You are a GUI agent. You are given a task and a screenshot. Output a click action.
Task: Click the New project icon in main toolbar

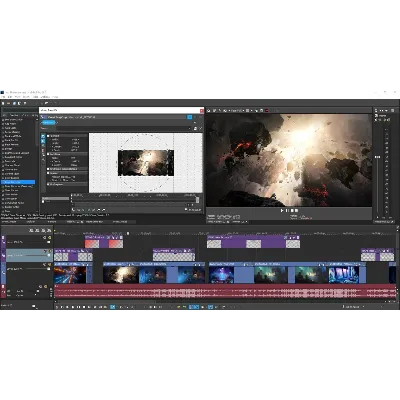(3, 103)
